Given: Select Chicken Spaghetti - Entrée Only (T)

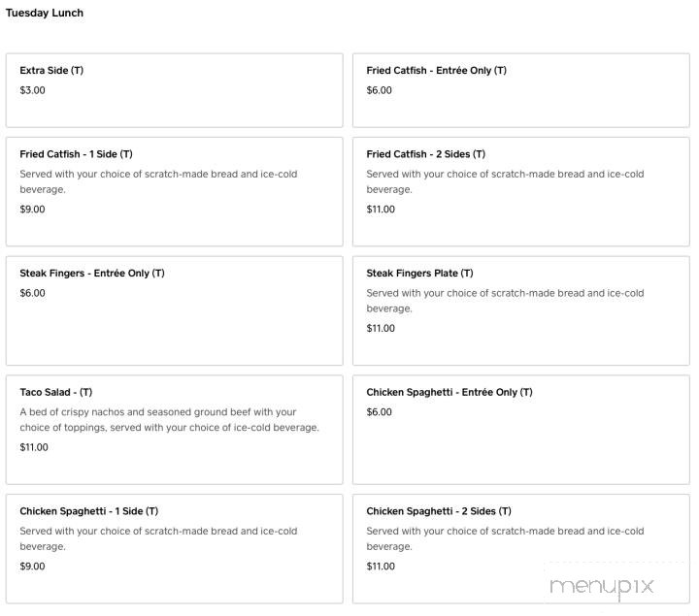Looking at the screenshot, I should (x=449, y=393).
